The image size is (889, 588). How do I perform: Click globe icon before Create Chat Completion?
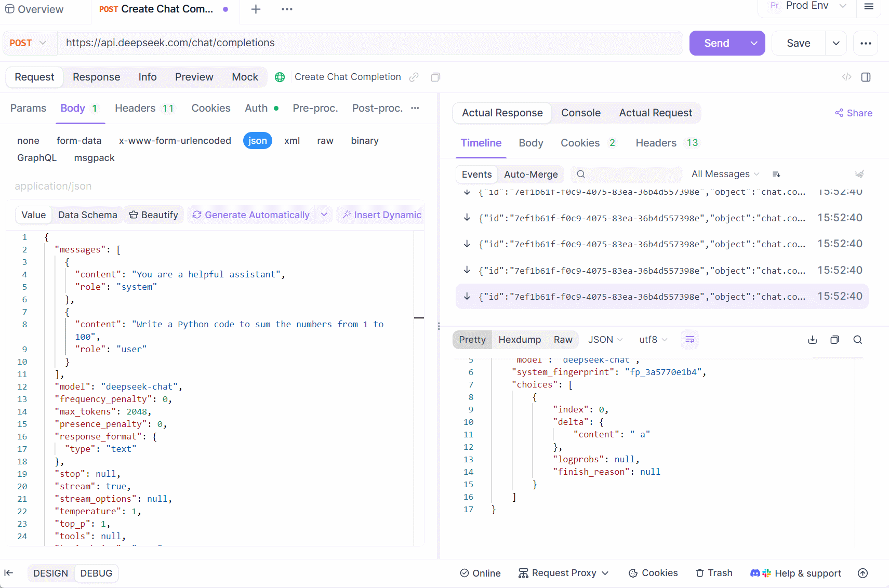(280, 77)
